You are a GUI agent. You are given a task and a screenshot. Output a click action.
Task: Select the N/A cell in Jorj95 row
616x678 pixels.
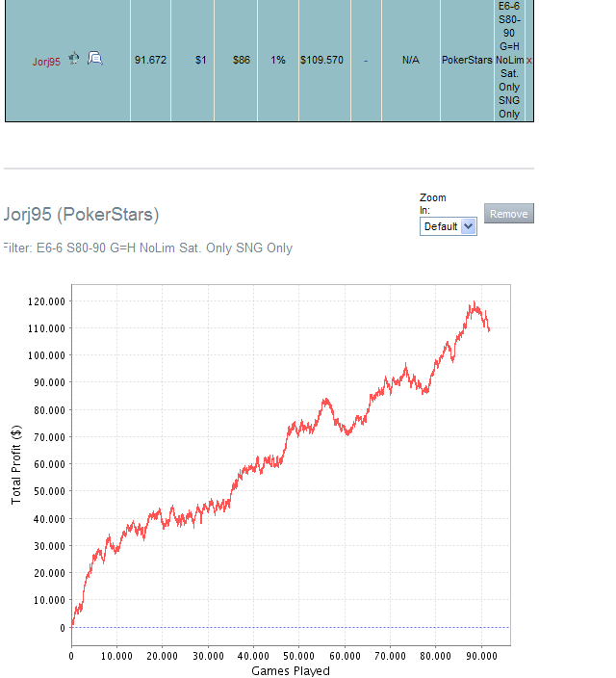(x=411, y=60)
